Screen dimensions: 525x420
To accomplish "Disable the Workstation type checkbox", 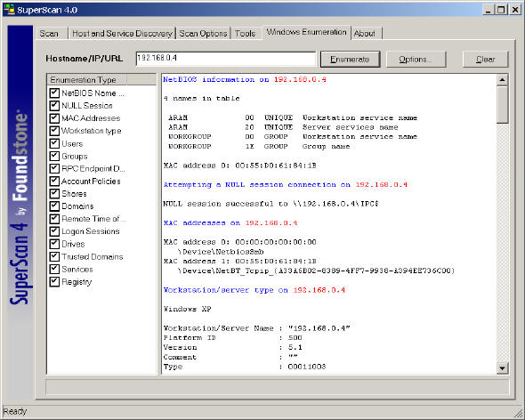I will point(54,131).
